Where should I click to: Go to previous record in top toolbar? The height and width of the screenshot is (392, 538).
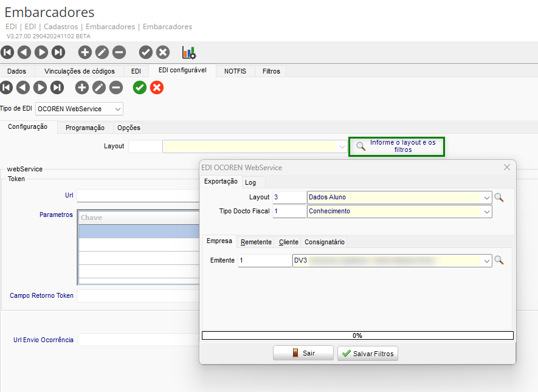point(24,52)
